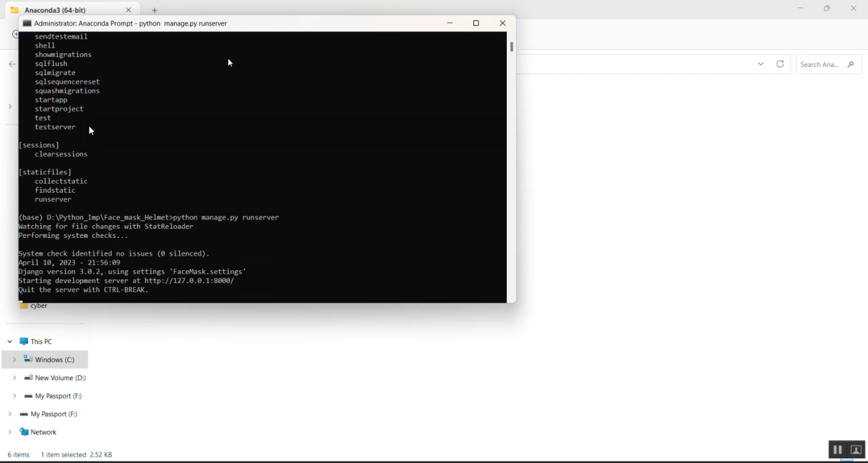The image size is (868, 463).
Task: Click the 'sqlsequencereset' terminal entry
Action: coord(67,82)
